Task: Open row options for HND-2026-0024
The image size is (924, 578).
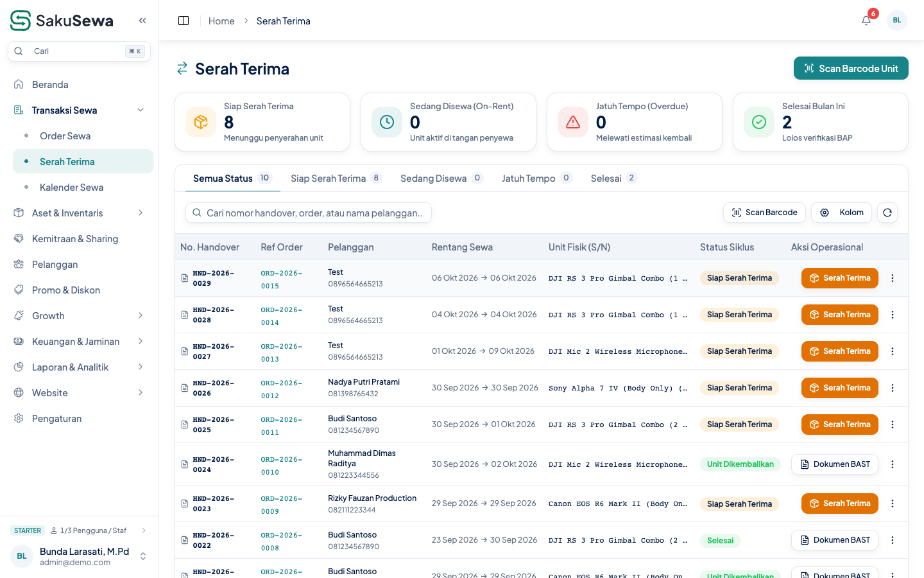Action: pyautogui.click(x=893, y=464)
